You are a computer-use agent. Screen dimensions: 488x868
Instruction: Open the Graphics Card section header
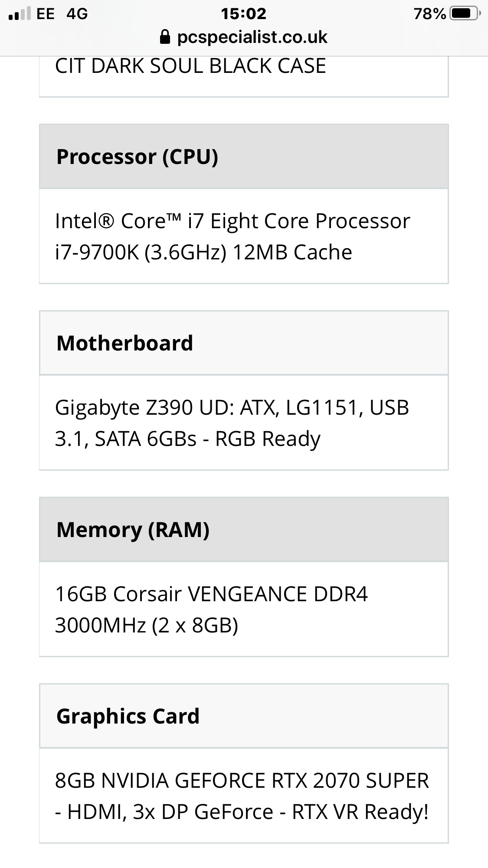[x=244, y=716]
